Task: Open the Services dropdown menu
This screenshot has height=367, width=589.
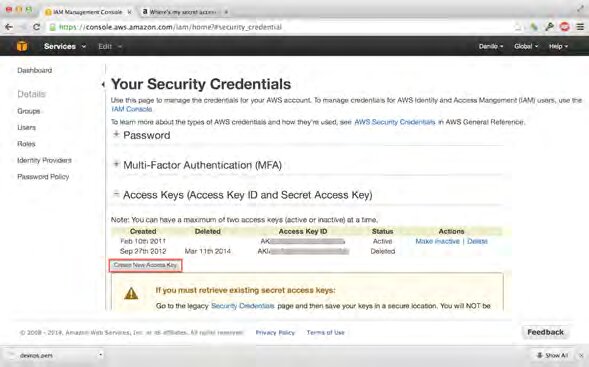Action: [x=65, y=46]
